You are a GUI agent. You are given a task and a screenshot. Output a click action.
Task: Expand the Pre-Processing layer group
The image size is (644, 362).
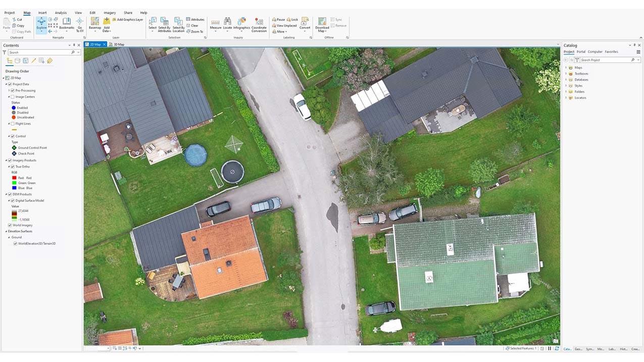[9, 90]
